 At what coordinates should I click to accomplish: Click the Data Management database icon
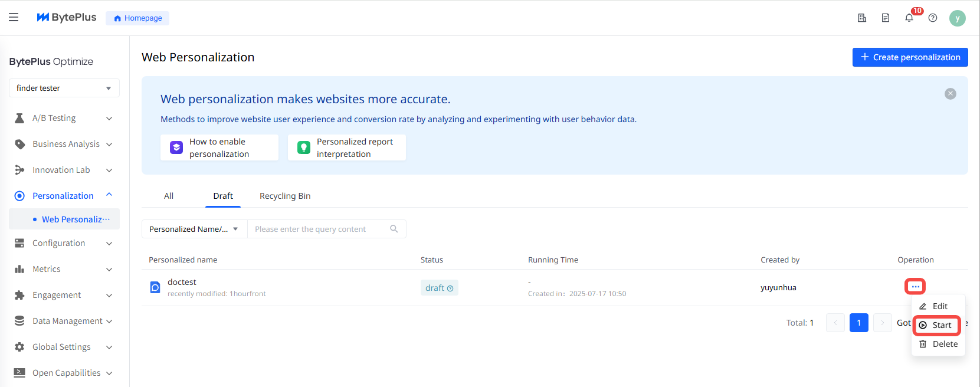tap(19, 321)
